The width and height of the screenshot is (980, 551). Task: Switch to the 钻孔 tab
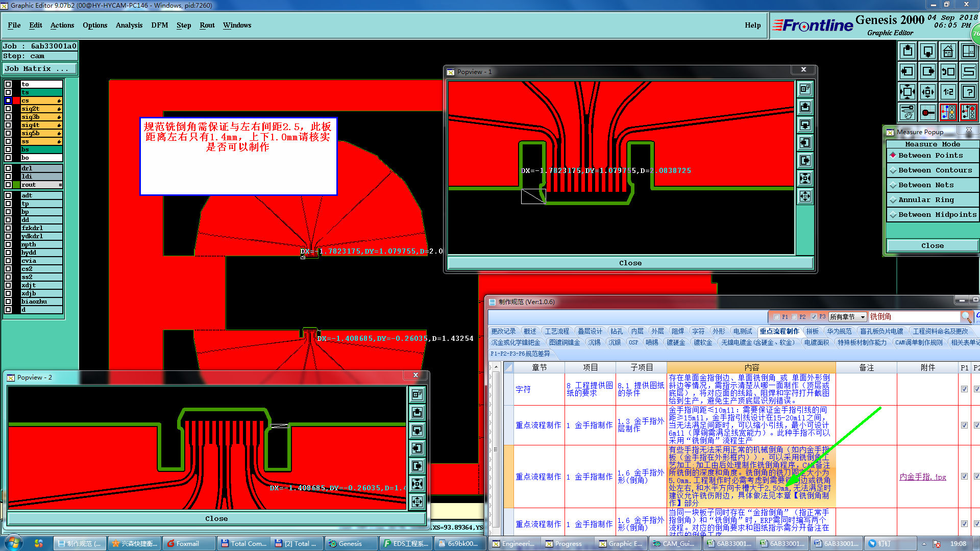pos(617,331)
